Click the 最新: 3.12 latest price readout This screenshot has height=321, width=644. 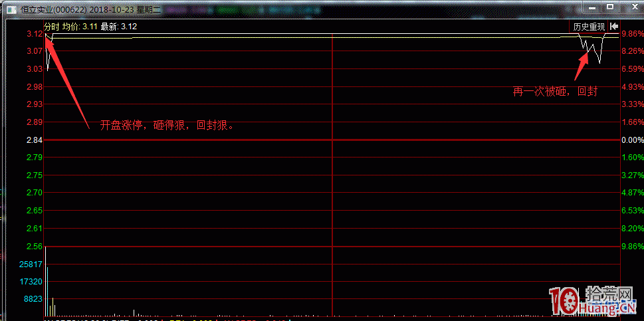point(119,27)
